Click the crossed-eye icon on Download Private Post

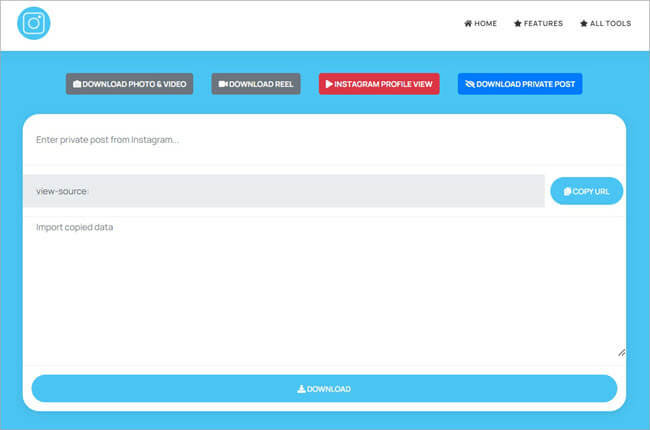point(470,84)
